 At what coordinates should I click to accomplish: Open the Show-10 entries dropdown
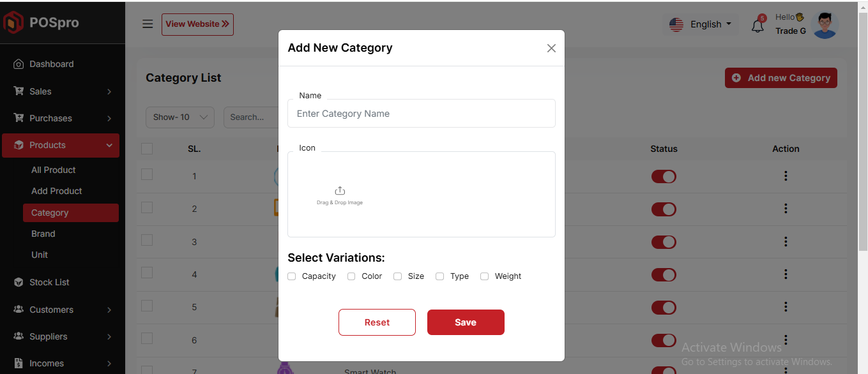coord(180,117)
